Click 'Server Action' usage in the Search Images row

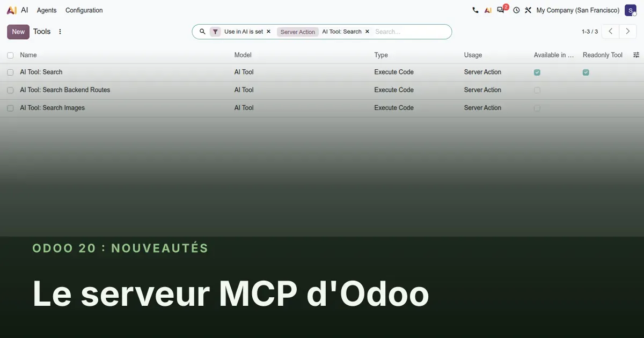pos(482,108)
